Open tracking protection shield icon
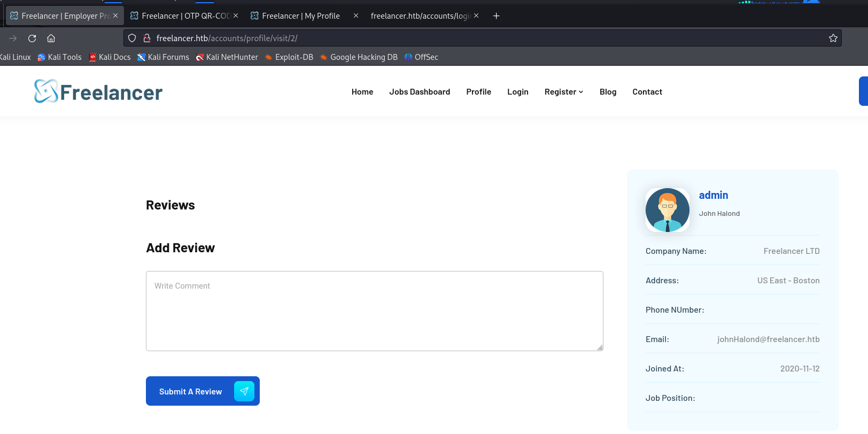Viewport: 868px width, 434px height. pyautogui.click(x=132, y=38)
